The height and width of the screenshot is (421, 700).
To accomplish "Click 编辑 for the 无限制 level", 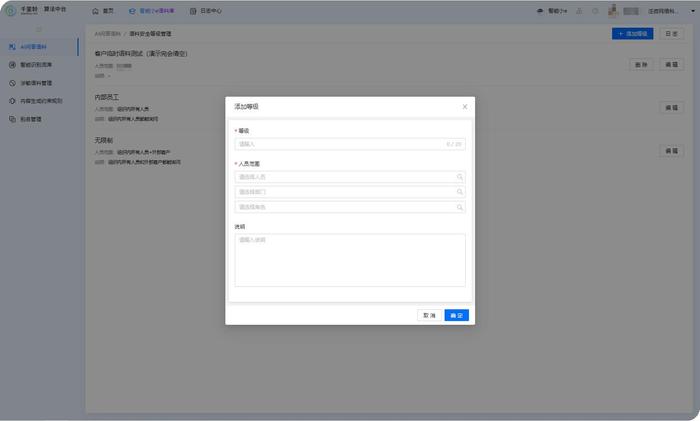I will pos(671,151).
